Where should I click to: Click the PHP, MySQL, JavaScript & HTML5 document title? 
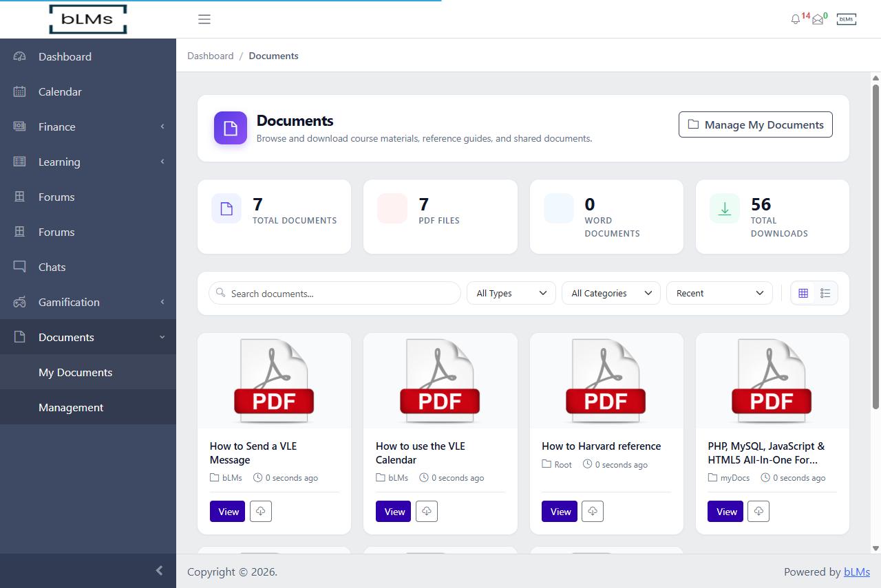766,453
